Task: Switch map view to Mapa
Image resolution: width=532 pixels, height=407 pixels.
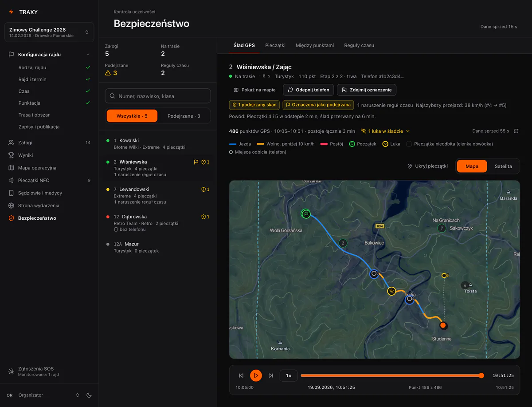Action: click(x=472, y=166)
